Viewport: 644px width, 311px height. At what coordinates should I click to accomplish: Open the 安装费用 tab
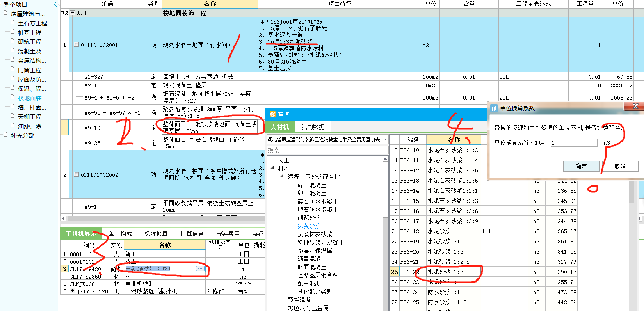pyautogui.click(x=228, y=234)
